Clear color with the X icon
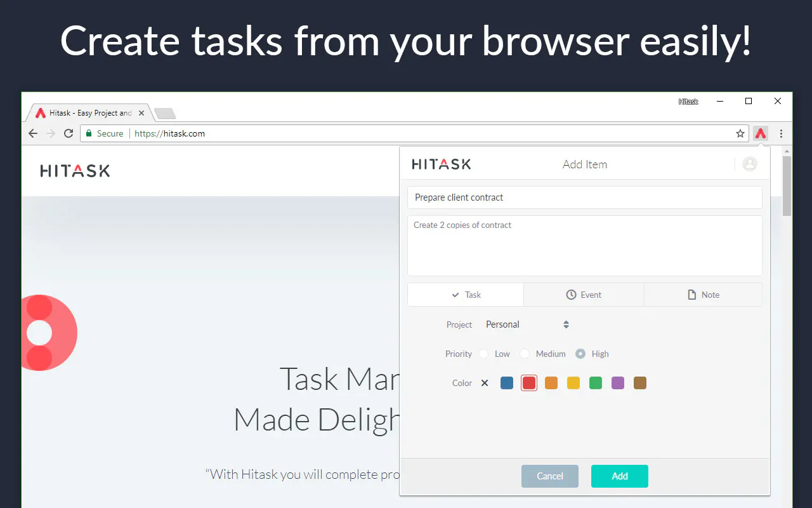 (485, 383)
